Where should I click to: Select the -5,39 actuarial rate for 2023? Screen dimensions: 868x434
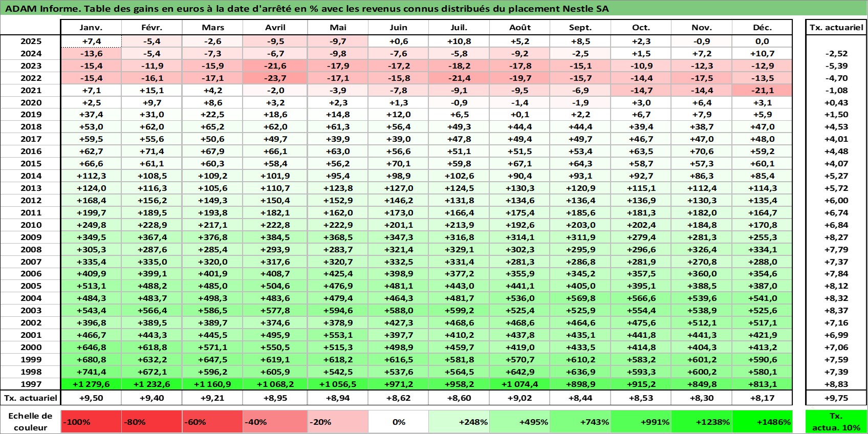(x=836, y=66)
